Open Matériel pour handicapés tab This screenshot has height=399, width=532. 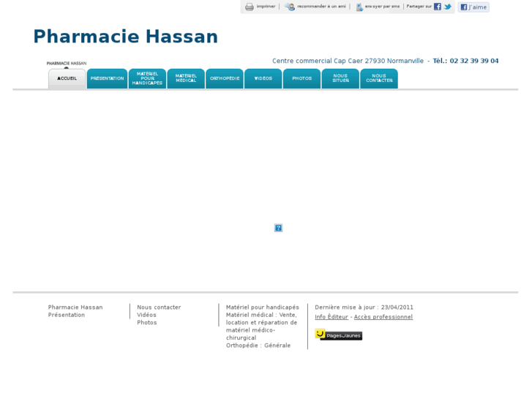coord(147,79)
